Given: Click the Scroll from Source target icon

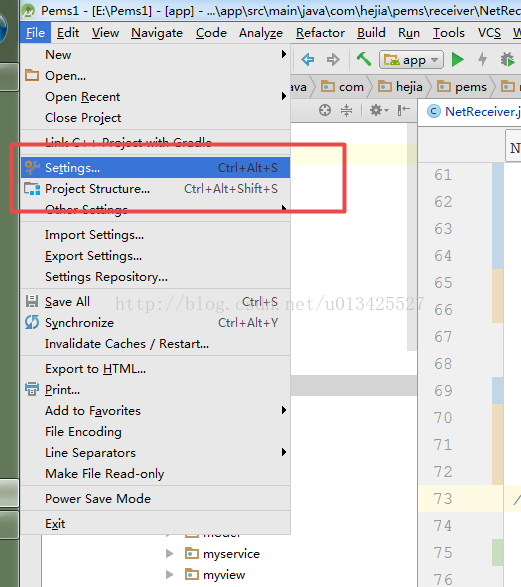Looking at the screenshot, I should [325, 110].
